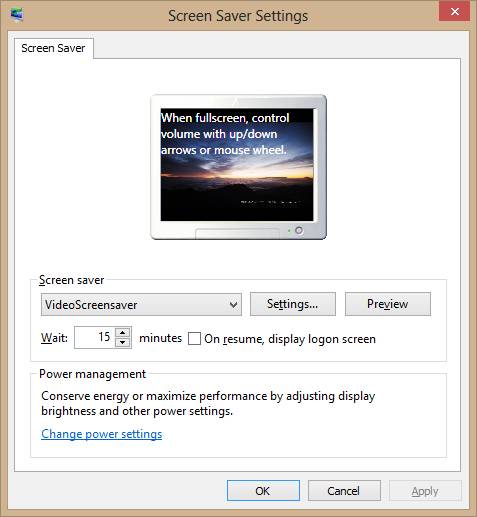Click the Wait minutes number field
The width and height of the screenshot is (477, 517).
(95, 337)
